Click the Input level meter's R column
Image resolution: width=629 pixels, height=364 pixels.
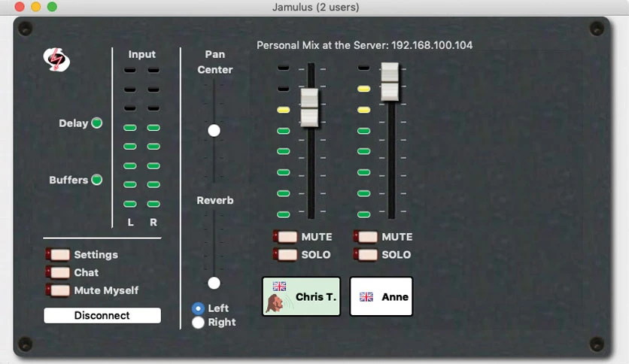point(153,137)
